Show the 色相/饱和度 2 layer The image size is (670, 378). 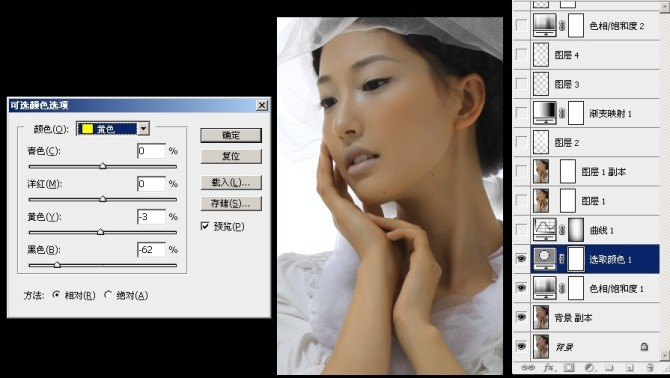coord(521,25)
